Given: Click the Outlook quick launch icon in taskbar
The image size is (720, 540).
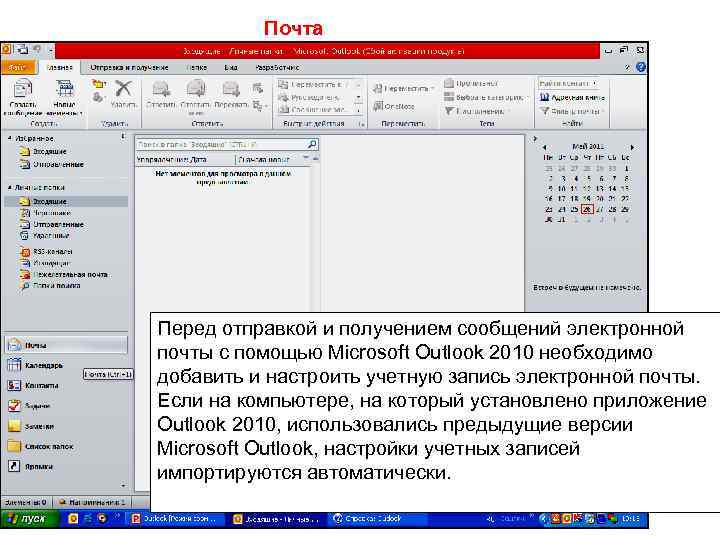Looking at the screenshot, I should pyautogui.click(x=73, y=518).
